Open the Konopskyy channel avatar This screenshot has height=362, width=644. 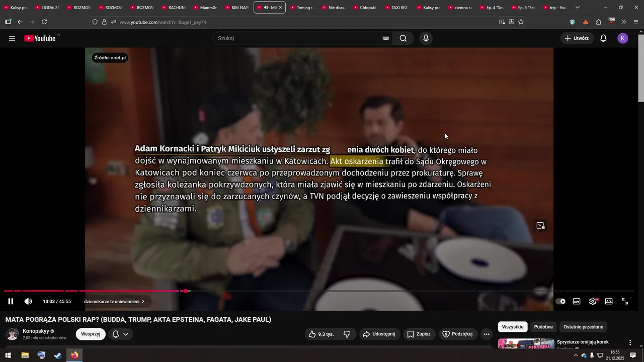[12, 334]
